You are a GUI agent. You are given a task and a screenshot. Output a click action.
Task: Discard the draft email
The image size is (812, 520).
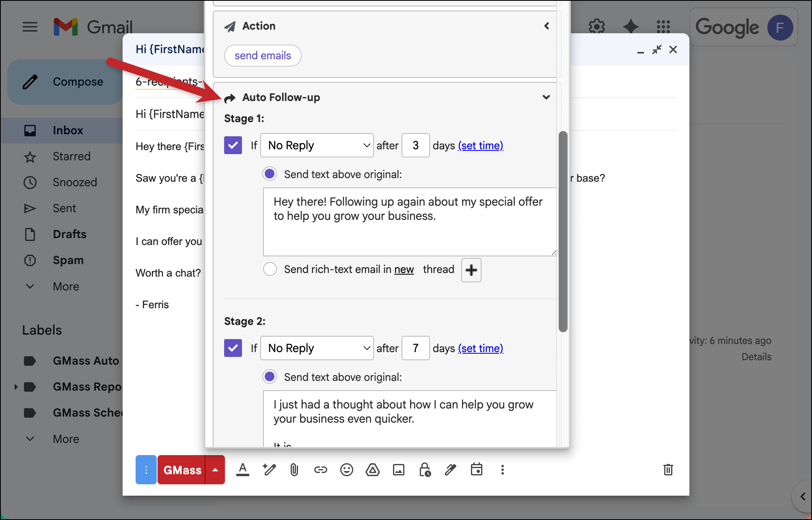click(x=668, y=470)
